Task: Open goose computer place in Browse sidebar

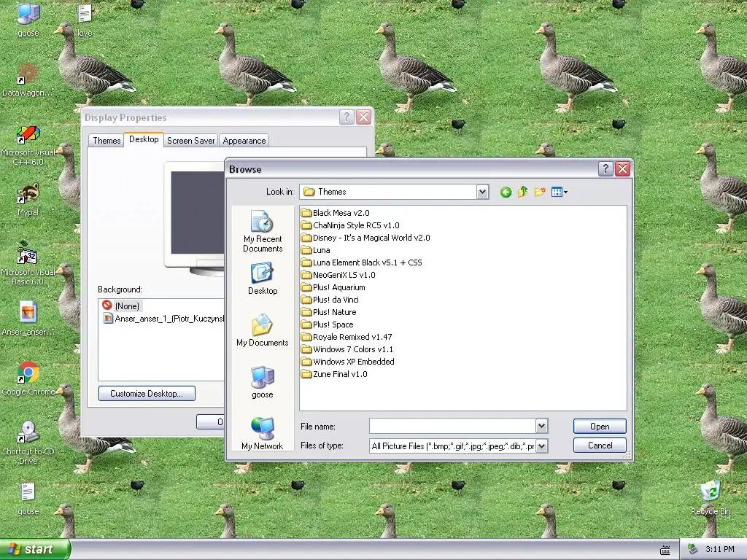Action: pos(262,382)
